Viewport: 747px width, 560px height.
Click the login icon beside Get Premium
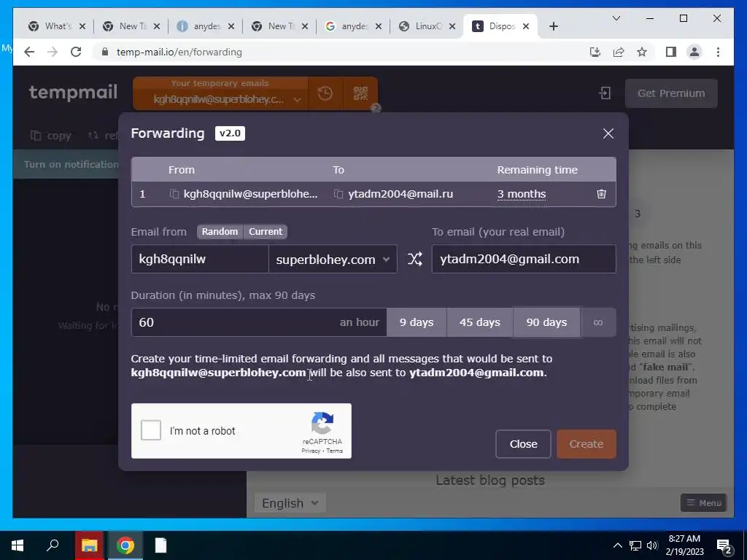coord(605,93)
